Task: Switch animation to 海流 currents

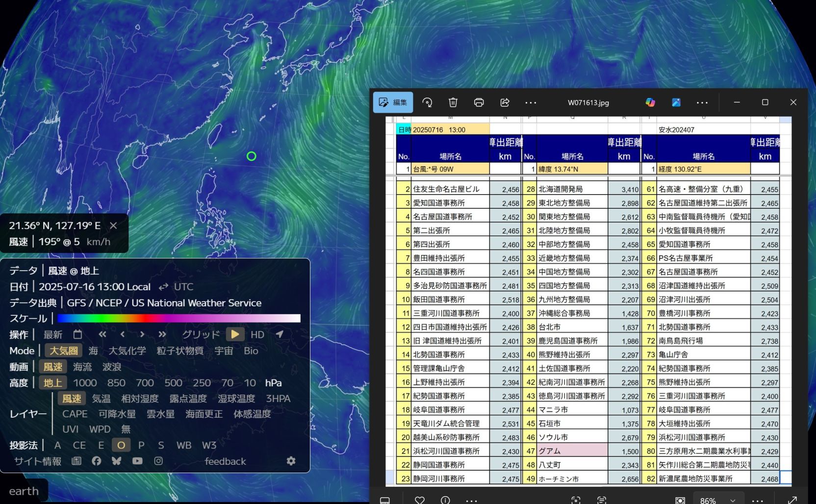Action: (82, 367)
